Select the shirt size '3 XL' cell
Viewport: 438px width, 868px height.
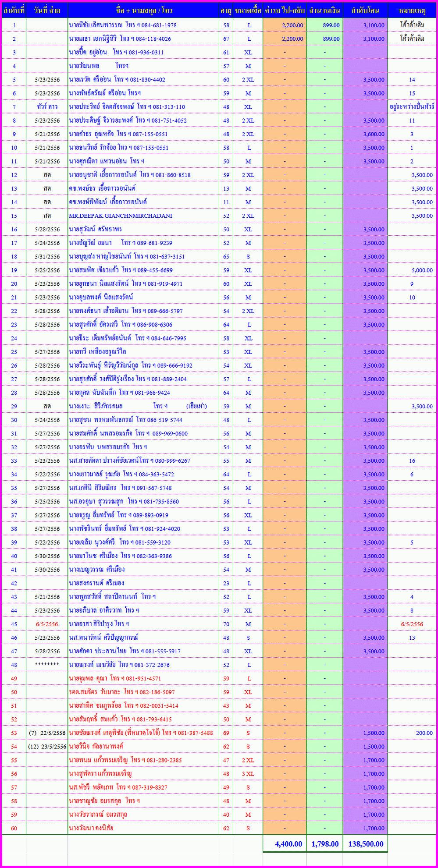[248, 773]
